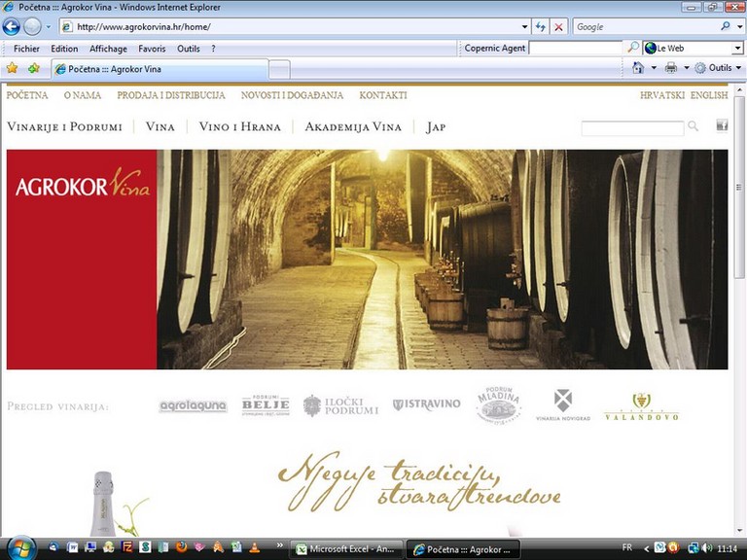
Task: Click the Home icon in command bar
Action: (638, 68)
